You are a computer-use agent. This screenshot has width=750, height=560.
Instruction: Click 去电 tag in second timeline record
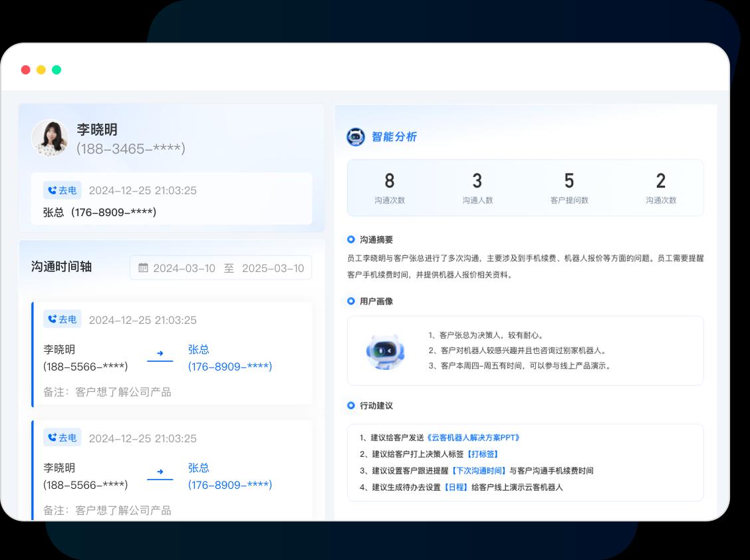point(62,438)
